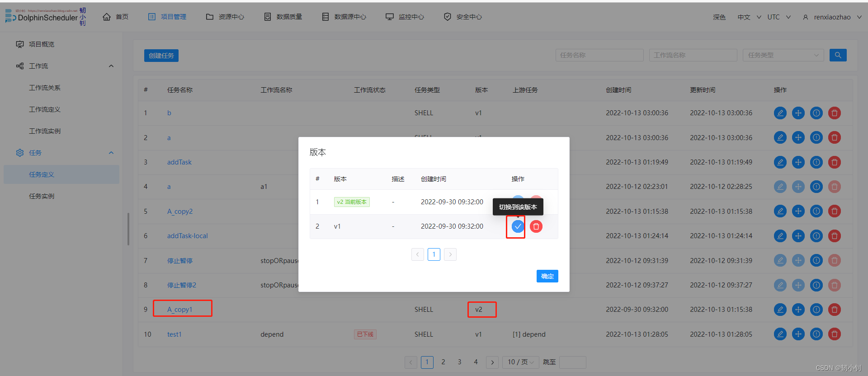Open the 项目管理 menu
This screenshot has width=868, height=376.
[167, 17]
